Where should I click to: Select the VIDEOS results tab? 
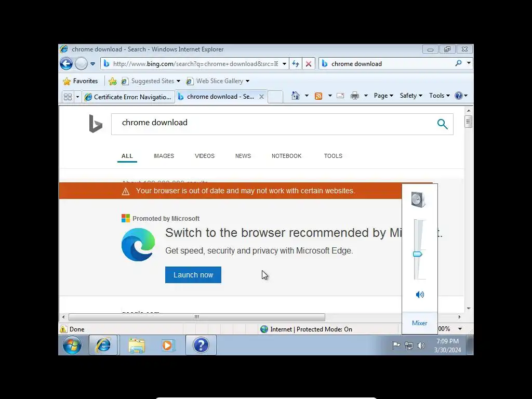click(x=205, y=156)
